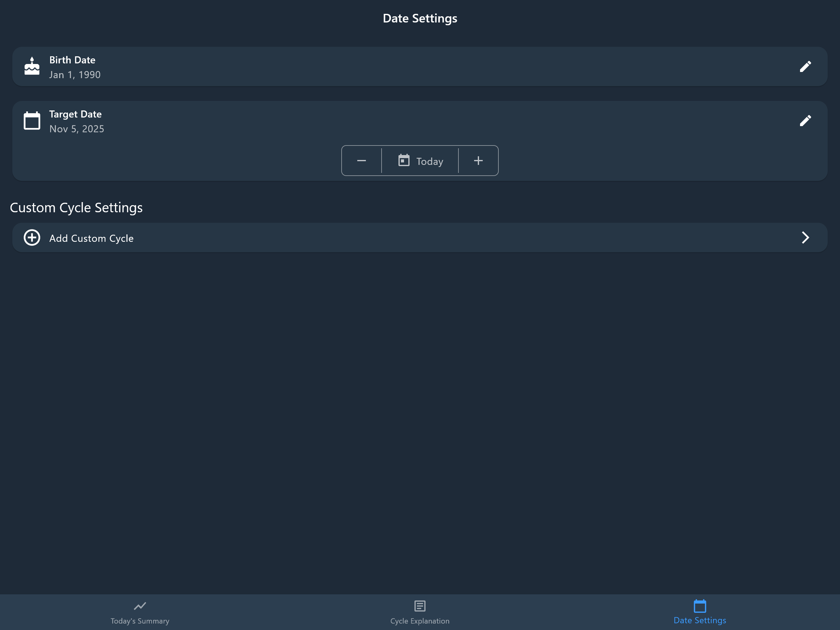Click the Nov 5, 2025 target date
The image size is (840, 630).
(x=77, y=129)
